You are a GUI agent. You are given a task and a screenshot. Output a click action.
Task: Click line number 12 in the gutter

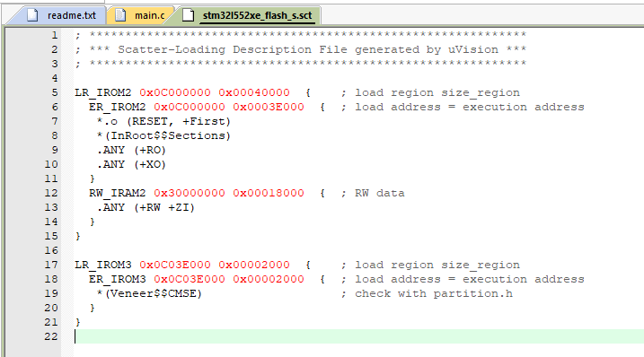[51, 193]
